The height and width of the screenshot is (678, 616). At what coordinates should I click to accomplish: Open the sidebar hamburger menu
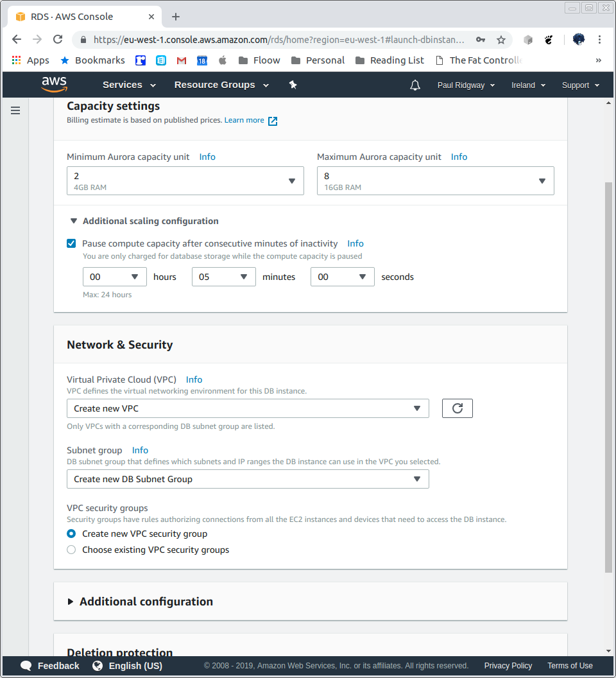tap(15, 110)
